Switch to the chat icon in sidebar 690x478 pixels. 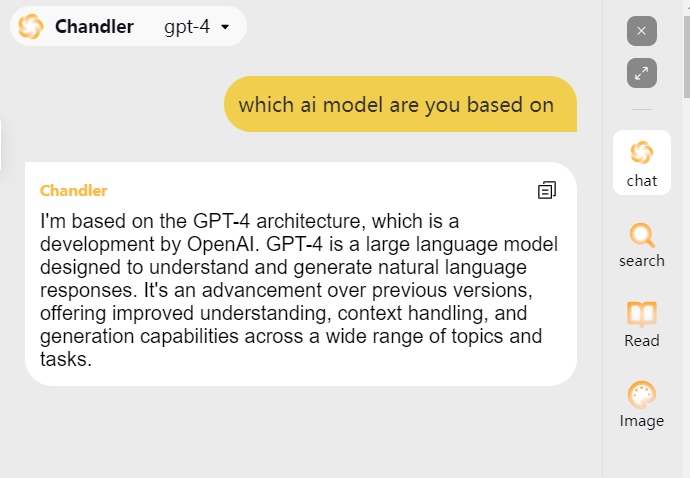point(641,153)
